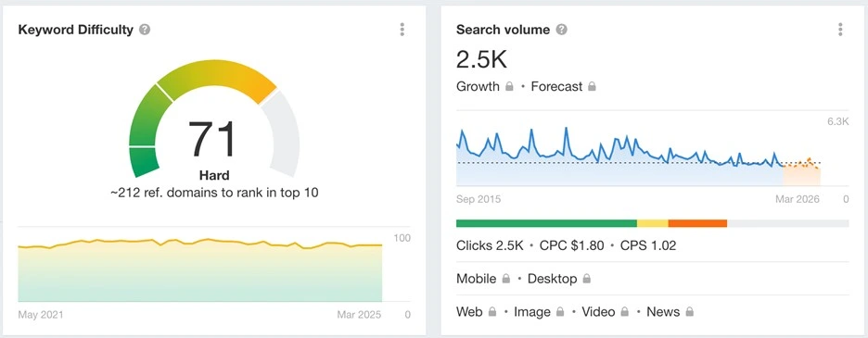The image size is (868, 338).
Task: Click the lock icon next to Growth
Action: [x=509, y=86]
